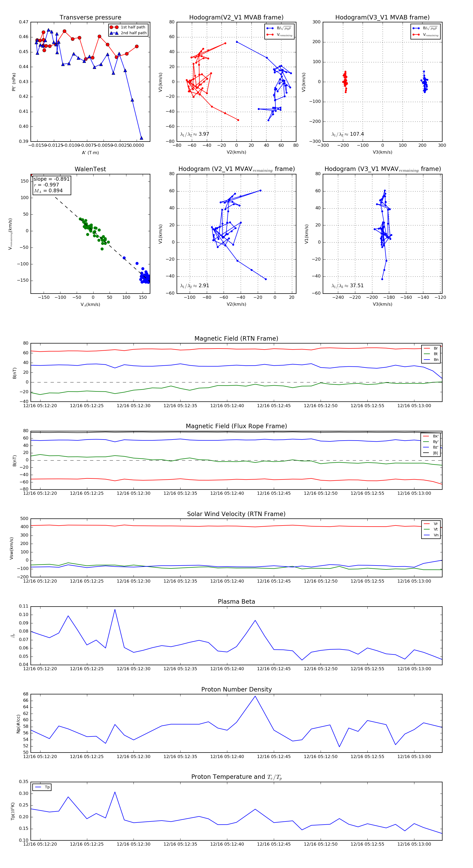
Task: Click the λ1/λ2 ≈ 2.91 annotation
Action: pos(194,286)
